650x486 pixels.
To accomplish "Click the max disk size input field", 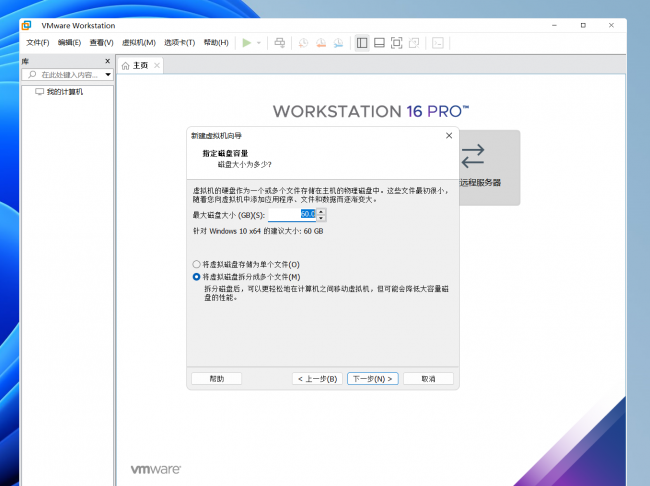I will pos(292,214).
